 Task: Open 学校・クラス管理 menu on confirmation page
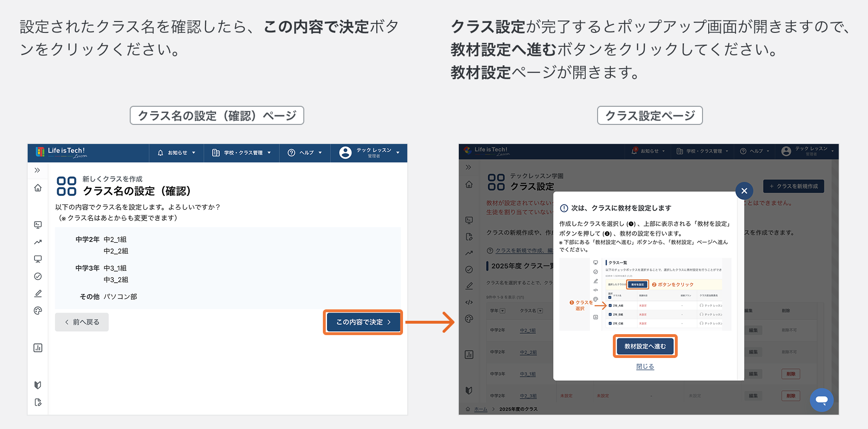pyautogui.click(x=242, y=153)
